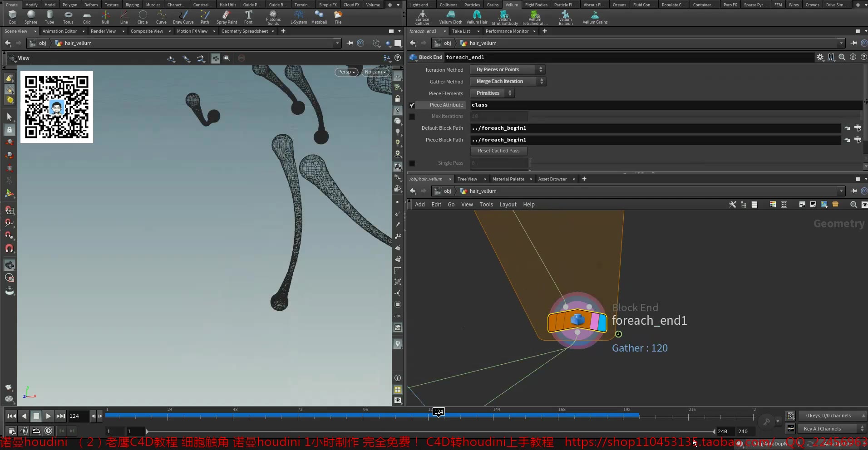Open the Platonic Solids shelf tool
This screenshot has height=450, width=868.
pos(273,17)
